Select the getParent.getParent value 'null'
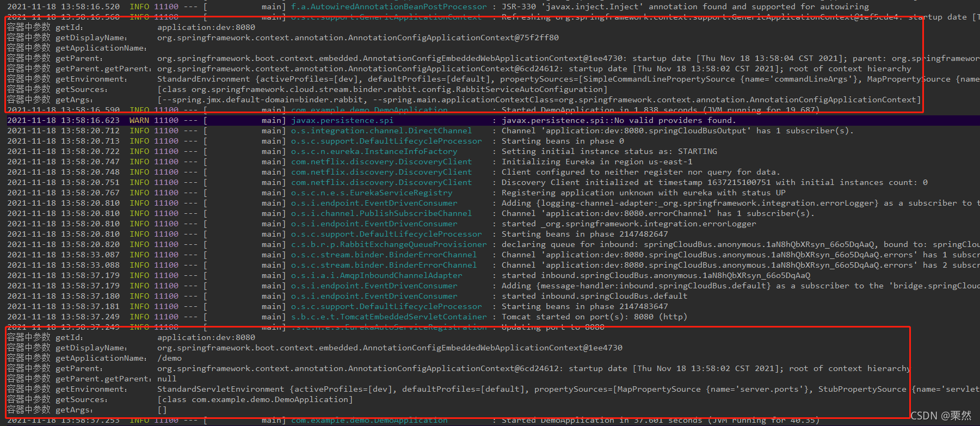Screen dimensions: 980x426 click(167, 379)
